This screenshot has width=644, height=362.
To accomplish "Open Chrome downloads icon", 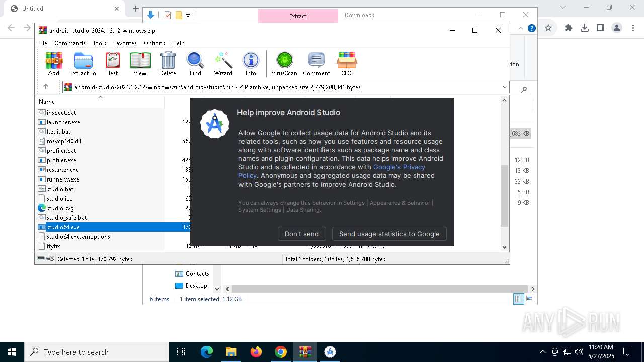I will tap(585, 28).
